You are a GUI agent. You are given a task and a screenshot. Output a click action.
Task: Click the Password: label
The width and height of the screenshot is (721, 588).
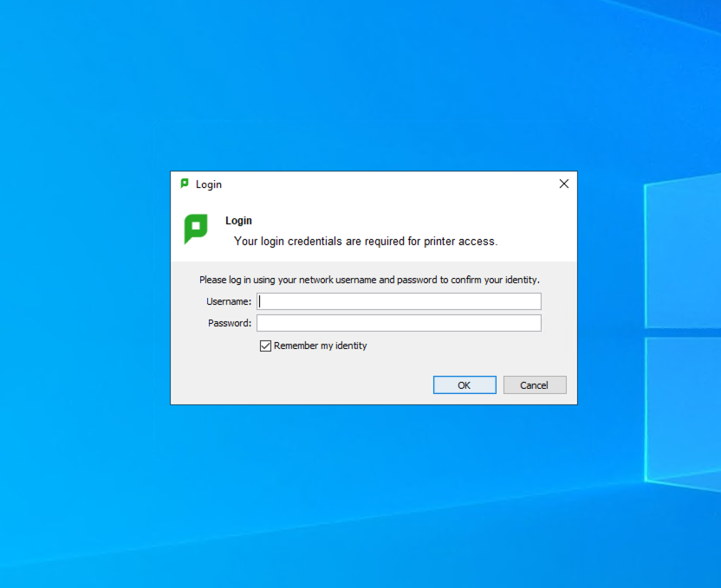[230, 323]
